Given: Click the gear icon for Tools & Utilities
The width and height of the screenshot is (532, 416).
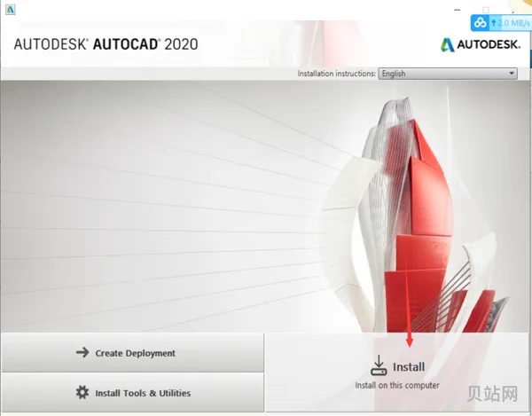Looking at the screenshot, I should [x=82, y=392].
